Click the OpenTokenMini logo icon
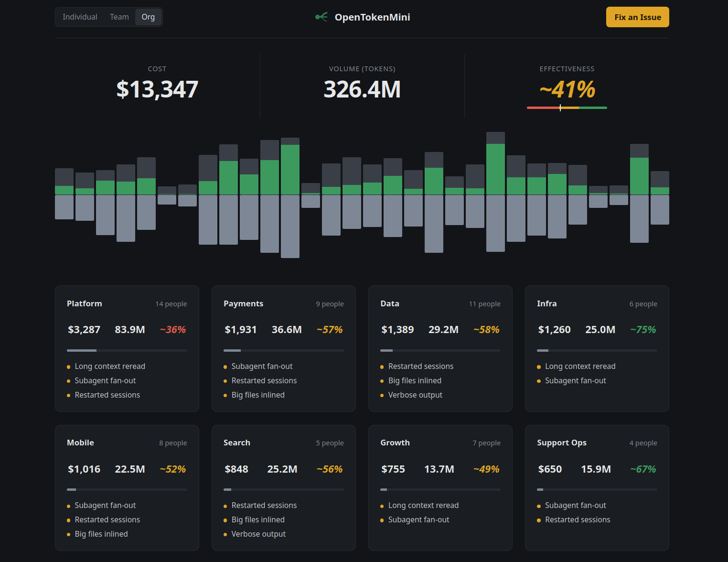728x562 pixels. 321,17
